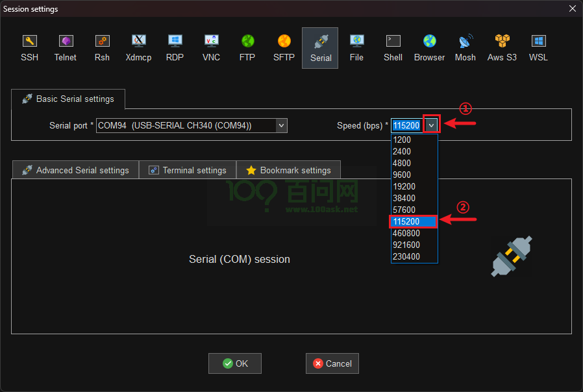Select 115200 in the speed list
The width and height of the screenshot is (583, 392).
414,221
